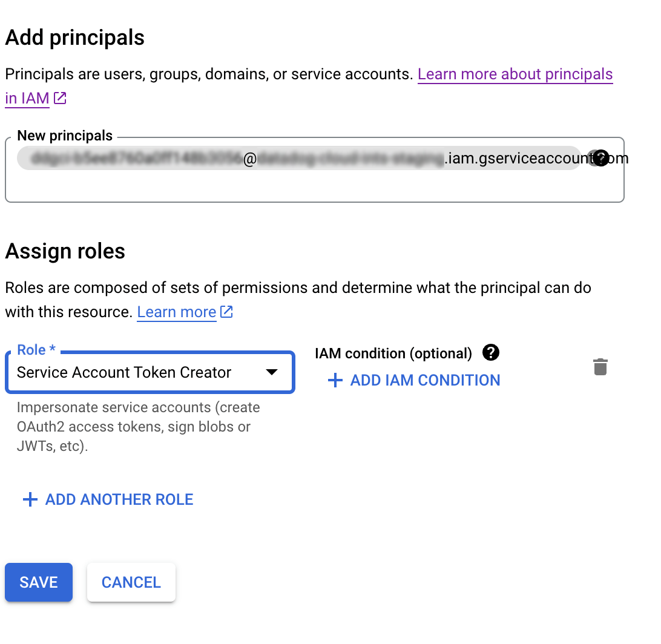Open 'Learn more about principals' link
This screenshot has height=644, width=661.
tap(515, 74)
